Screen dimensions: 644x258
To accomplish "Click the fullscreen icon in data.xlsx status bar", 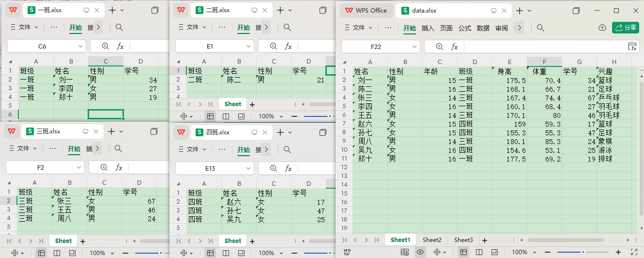I will click(634, 252).
